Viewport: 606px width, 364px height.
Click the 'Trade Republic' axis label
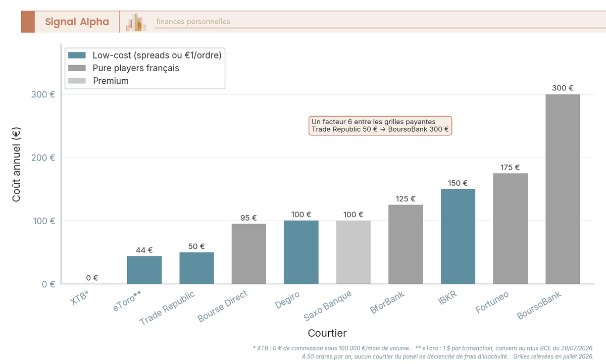pyautogui.click(x=167, y=307)
